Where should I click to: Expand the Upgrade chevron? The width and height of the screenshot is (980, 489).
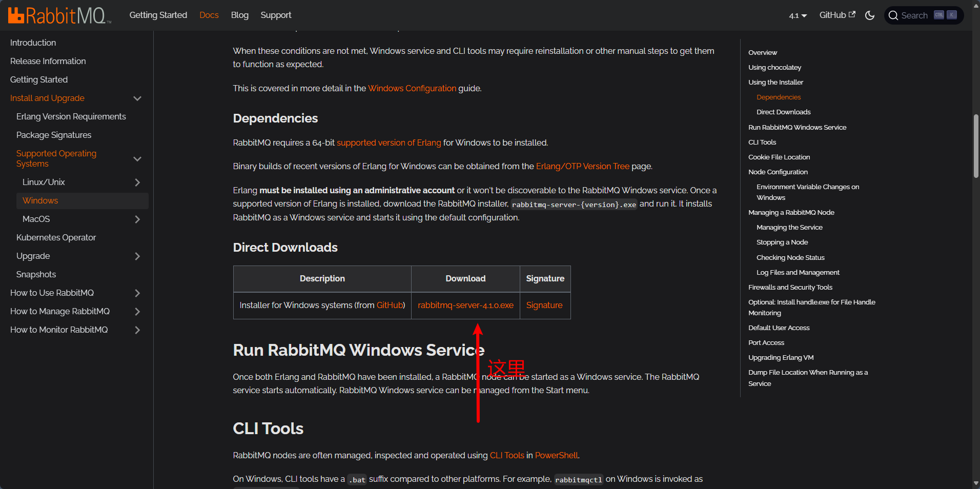(x=137, y=256)
